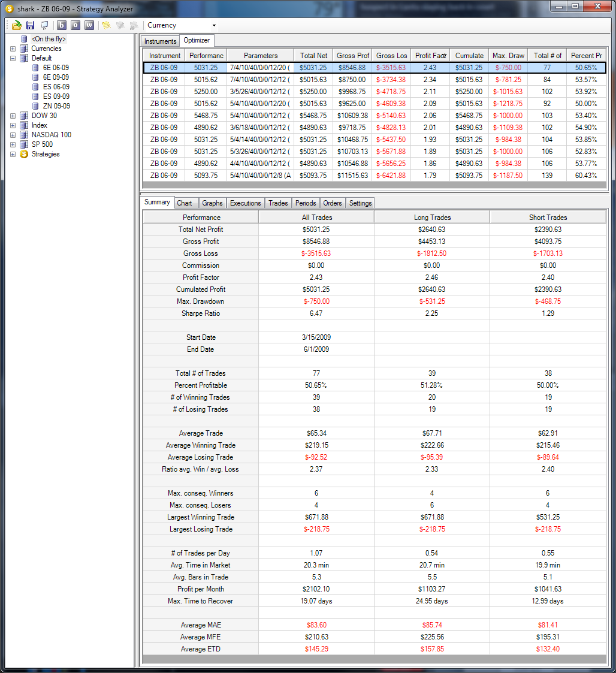The height and width of the screenshot is (673, 616).
Task: Click the Default list icon
Action: click(24, 58)
